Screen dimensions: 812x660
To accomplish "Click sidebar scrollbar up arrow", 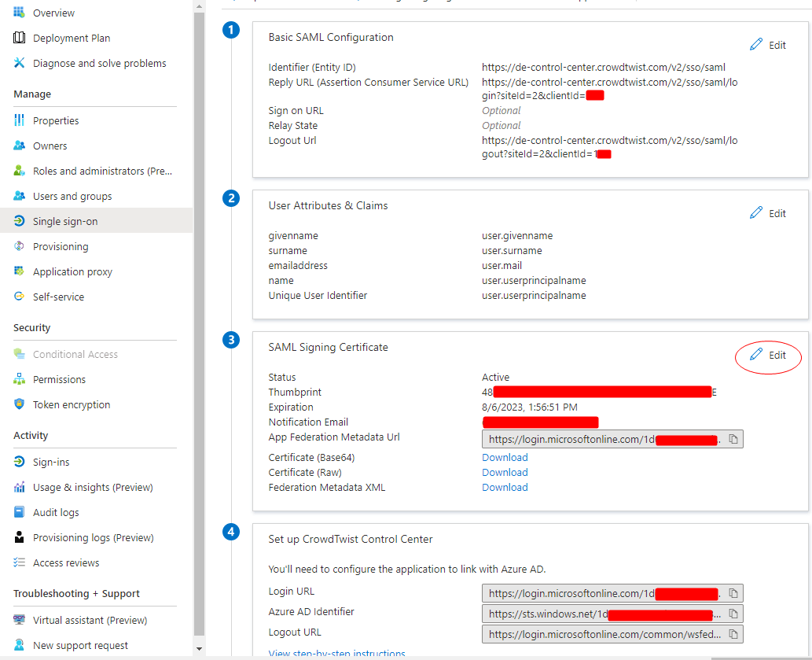I will [x=200, y=6].
